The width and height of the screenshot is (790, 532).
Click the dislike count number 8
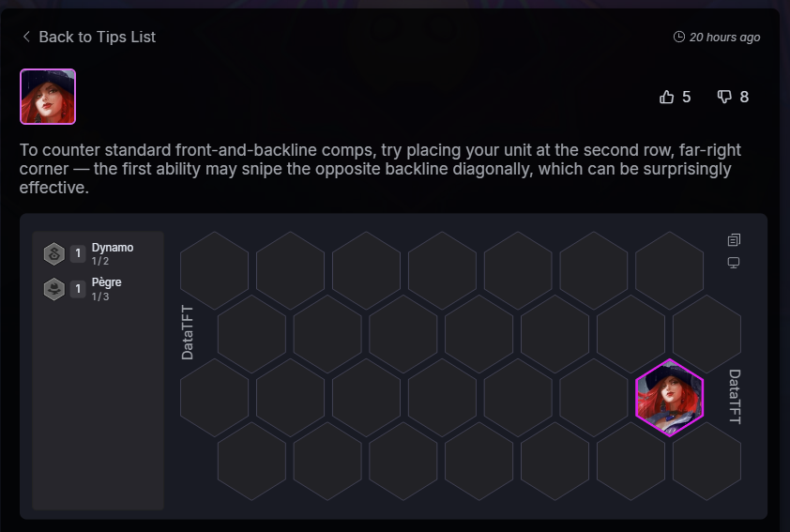(744, 97)
